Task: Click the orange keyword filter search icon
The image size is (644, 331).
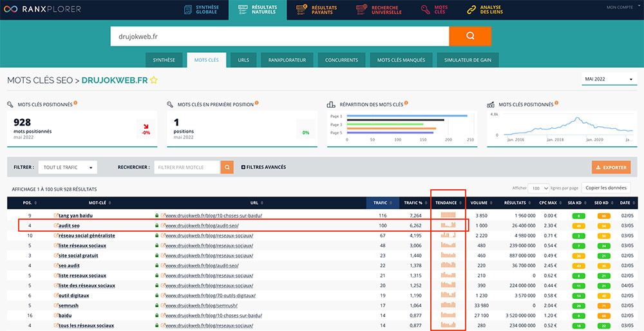Action: tap(227, 167)
